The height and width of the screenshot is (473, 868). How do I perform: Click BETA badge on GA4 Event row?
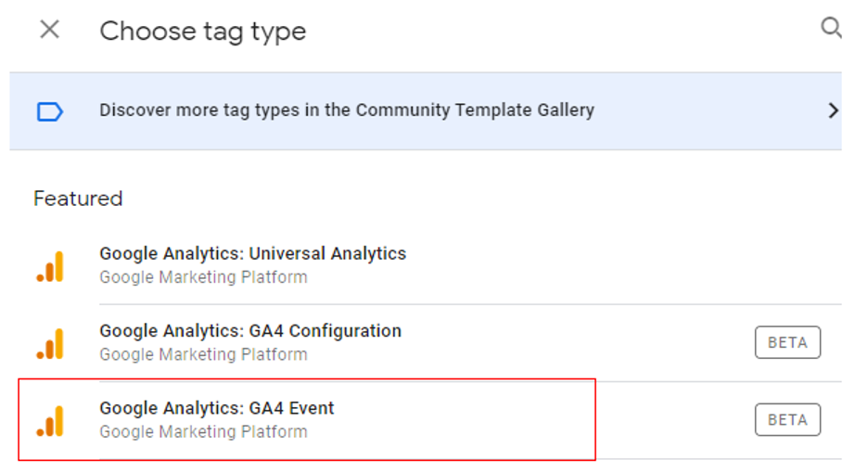click(787, 419)
